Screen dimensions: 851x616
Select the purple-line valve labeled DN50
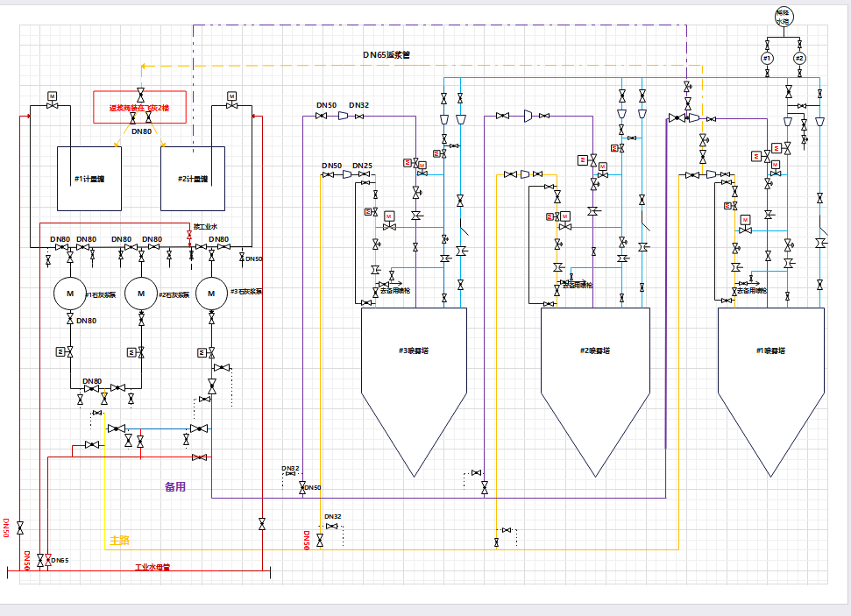point(302,488)
